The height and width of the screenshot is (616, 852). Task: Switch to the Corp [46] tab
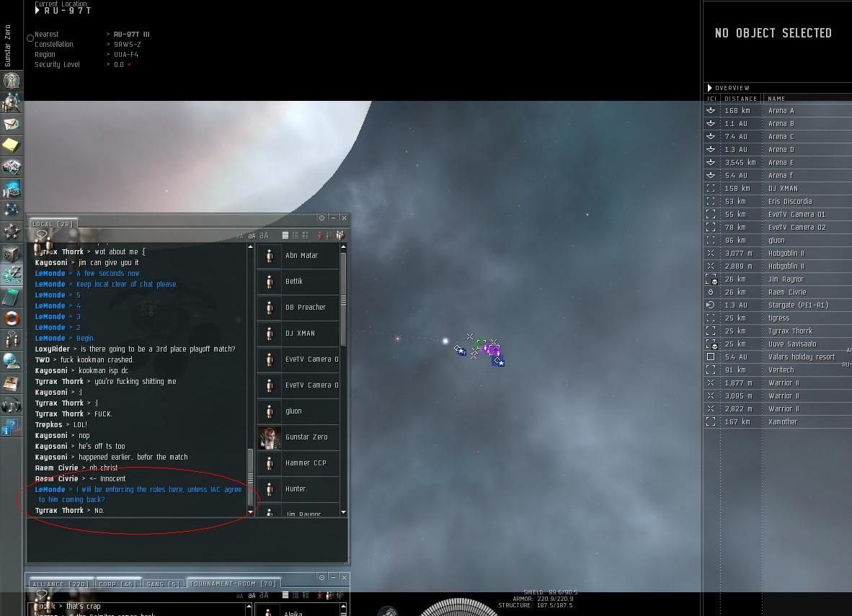pyautogui.click(x=117, y=584)
